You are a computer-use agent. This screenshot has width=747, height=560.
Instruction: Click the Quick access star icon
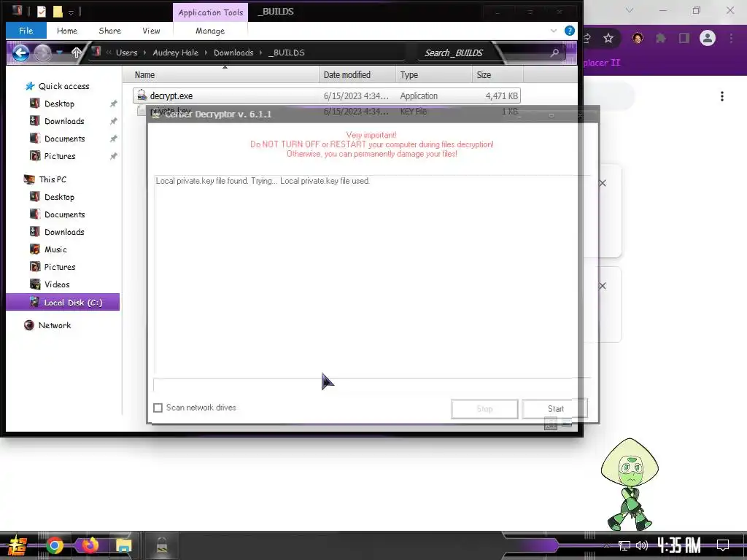click(30, 86)
